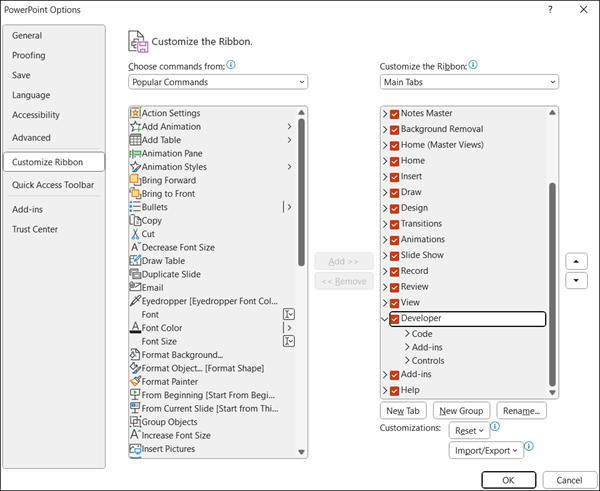Click the Cancel button
This screenshot has height=491, width=600.
click(569, 480)
